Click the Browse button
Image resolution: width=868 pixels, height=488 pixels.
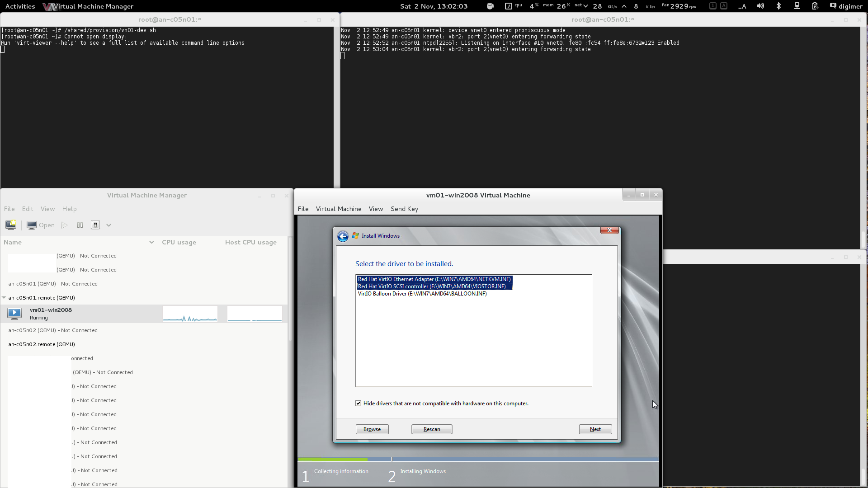coord(372,429)
